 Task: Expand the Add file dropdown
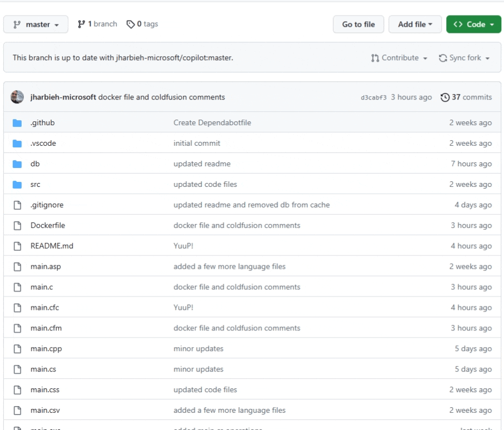click(415, 24)
